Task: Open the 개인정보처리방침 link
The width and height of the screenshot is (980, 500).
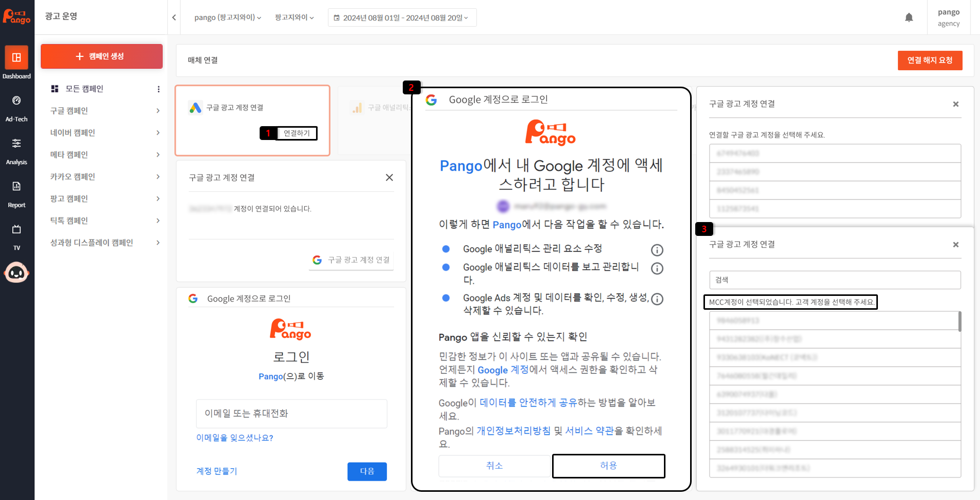Action: point(514,431)
